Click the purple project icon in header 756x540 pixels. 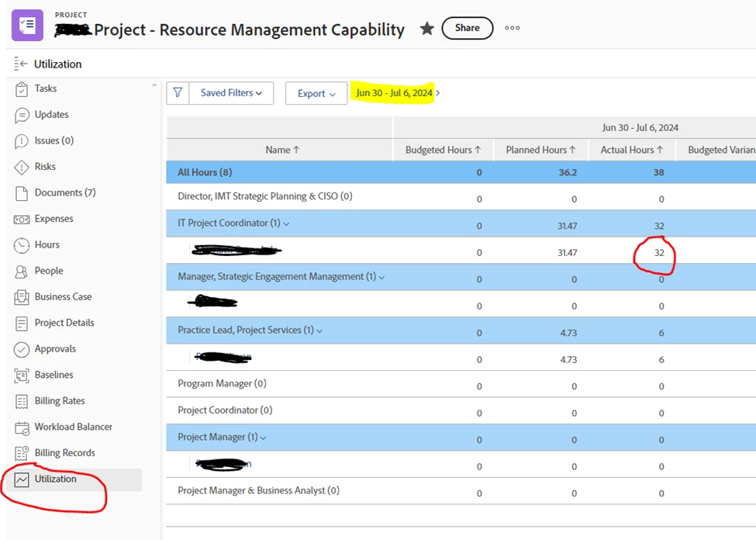pyautogui.click(x=27, y=25)
